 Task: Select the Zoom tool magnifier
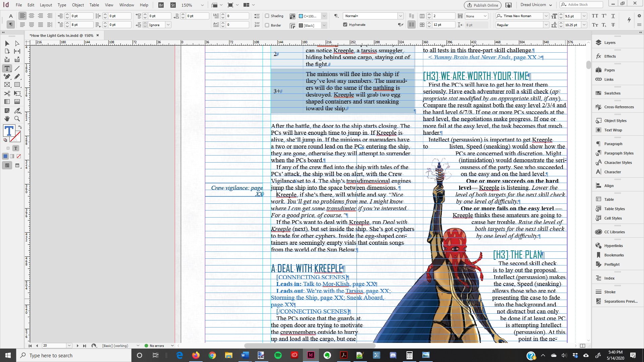pyautogui.click(x=17, y=119)
